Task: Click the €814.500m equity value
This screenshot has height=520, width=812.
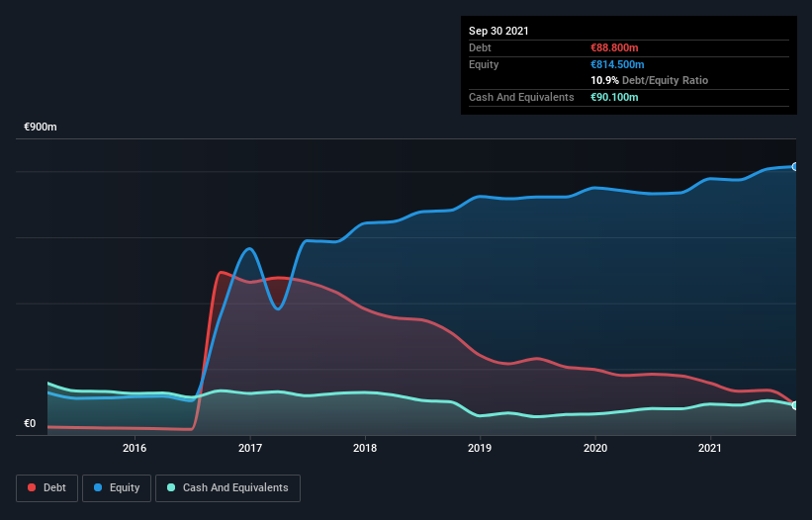Action: tap(617, 64)
